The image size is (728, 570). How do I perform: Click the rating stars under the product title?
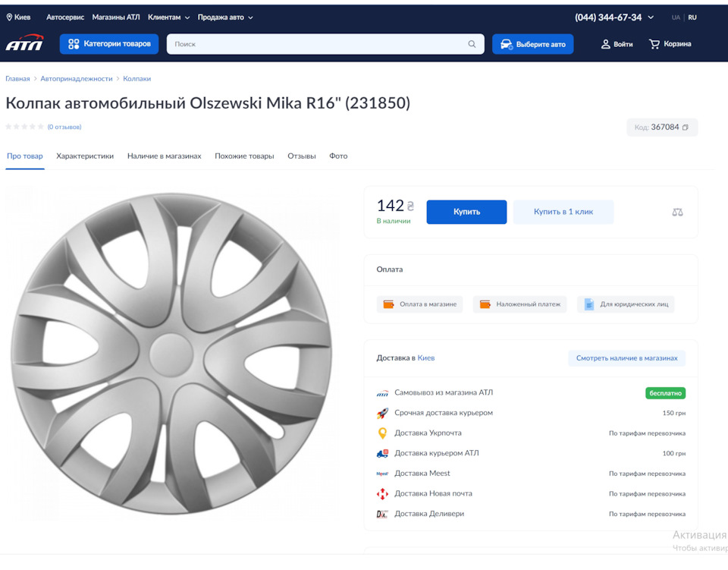(x=24, y=127)
